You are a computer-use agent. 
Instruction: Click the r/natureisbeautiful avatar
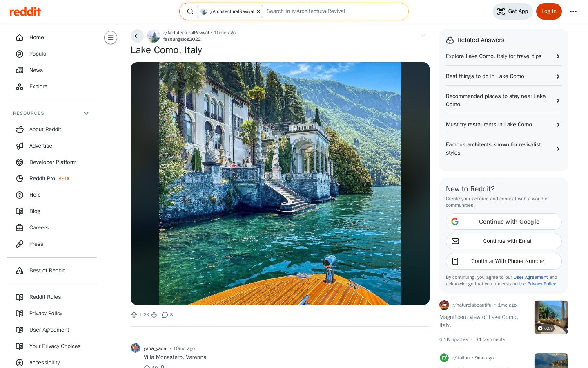tap(444, 305)
